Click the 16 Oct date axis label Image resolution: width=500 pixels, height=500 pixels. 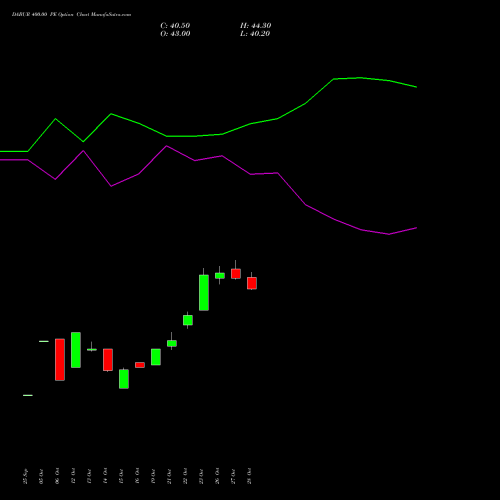137,476
